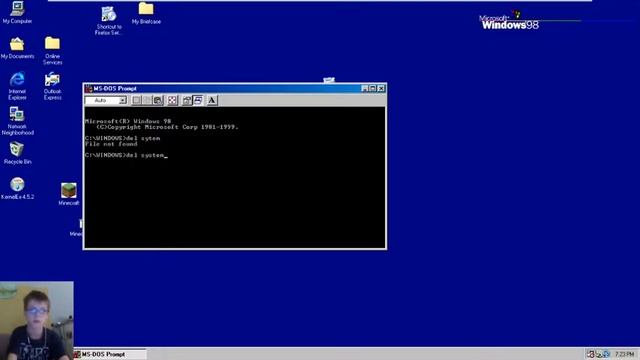This screenshot has height=360, width=640.
Task: Open the My Briefcase icon
Action: (x=146, y=13)
